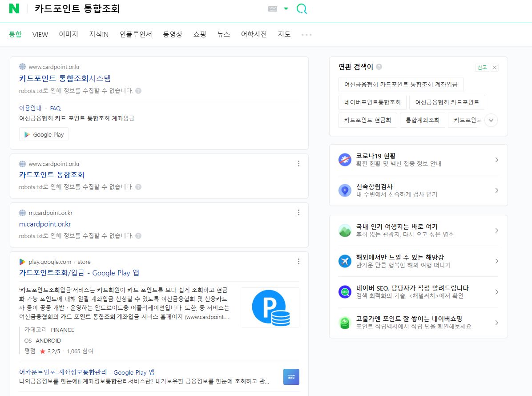
Task: Select 여신금융협회 카드포인트 통합조회 계좌입금 related search
Action: coord(401,85)
